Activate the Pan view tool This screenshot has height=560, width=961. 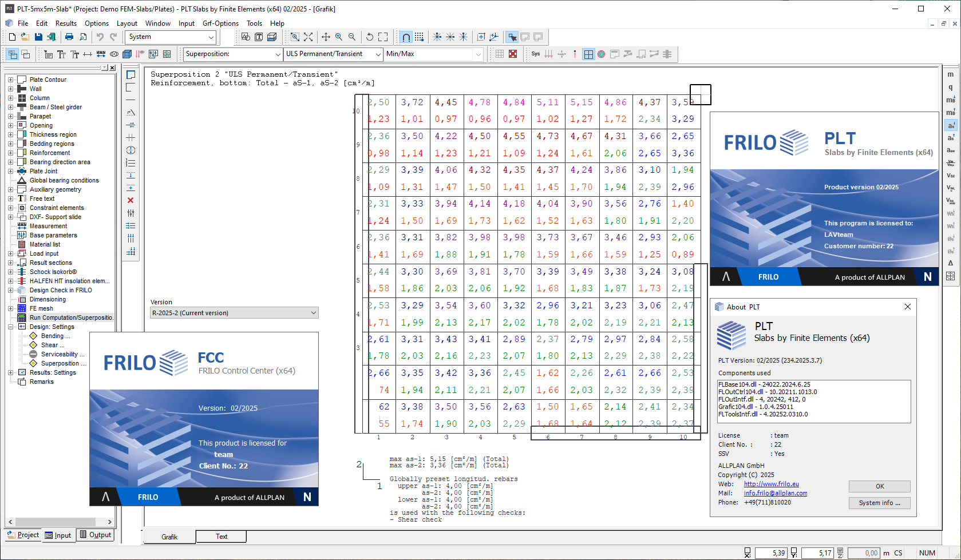[x=326, y=37]
